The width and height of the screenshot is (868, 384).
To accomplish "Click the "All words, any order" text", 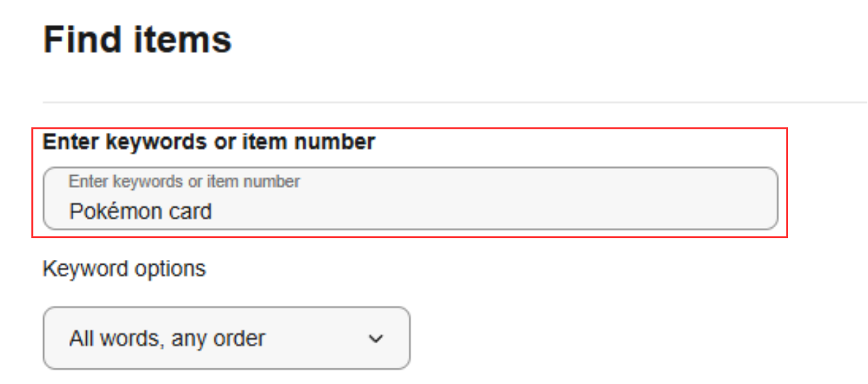I will coord(167,338).
